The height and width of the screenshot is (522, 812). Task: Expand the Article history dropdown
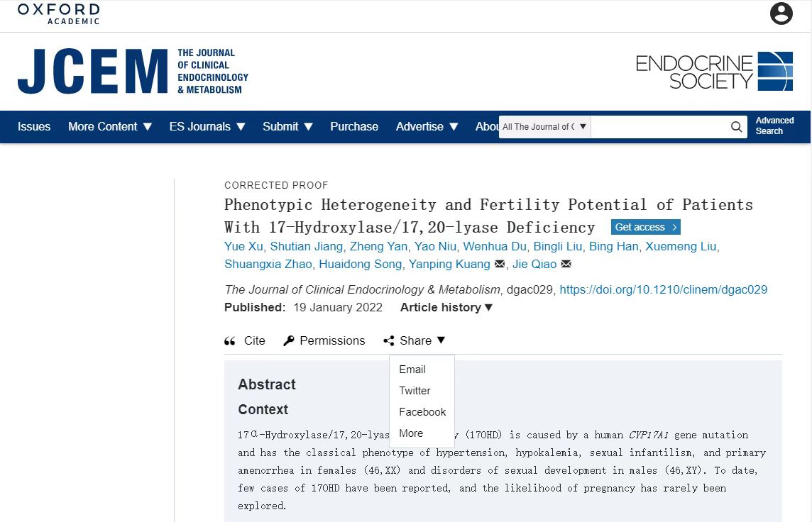click(446, 307)
